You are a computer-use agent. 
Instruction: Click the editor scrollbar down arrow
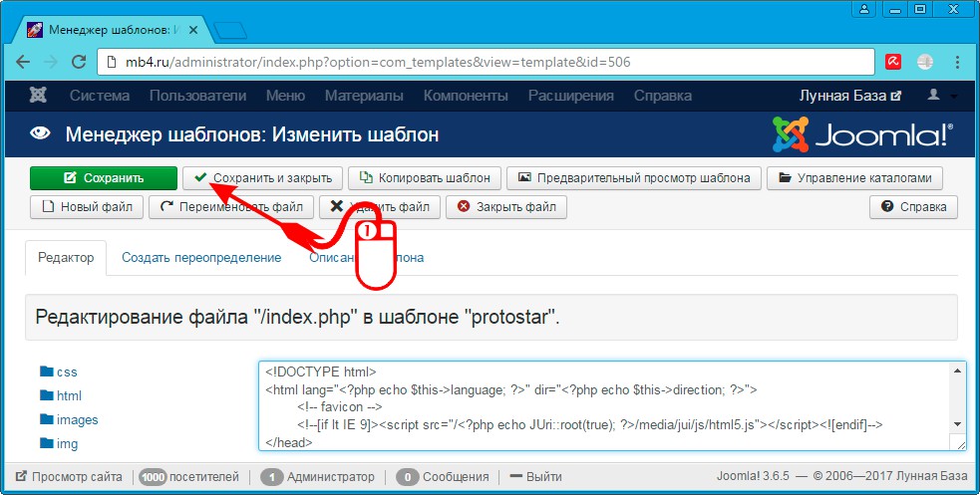pyautogui.click(x=957, y=424)
